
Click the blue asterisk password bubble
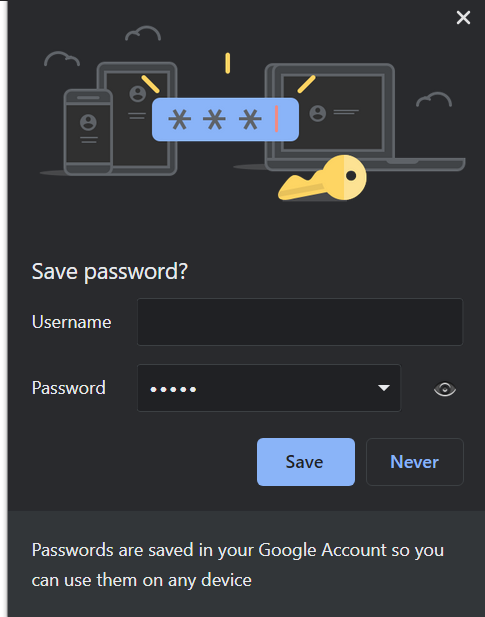[225, 119]
